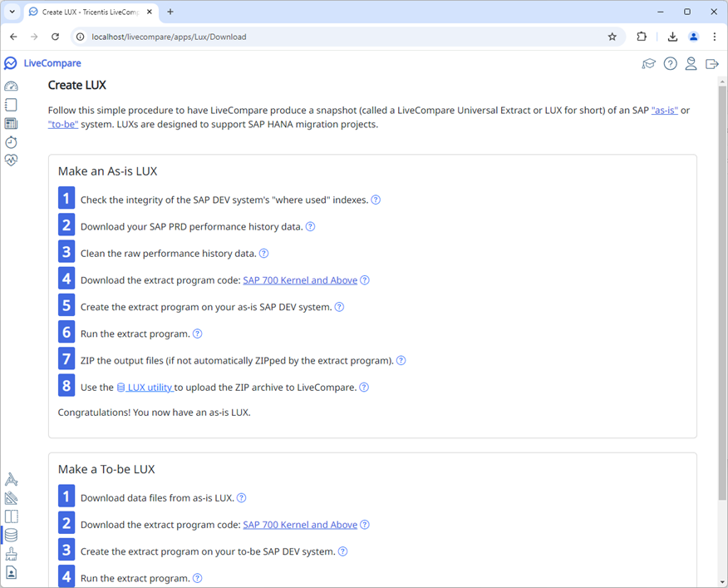The height and width of the screenshot is (588, 728).
Task: Select the stopwatch icon in the left sidebar
Action: tap(11, 141)
